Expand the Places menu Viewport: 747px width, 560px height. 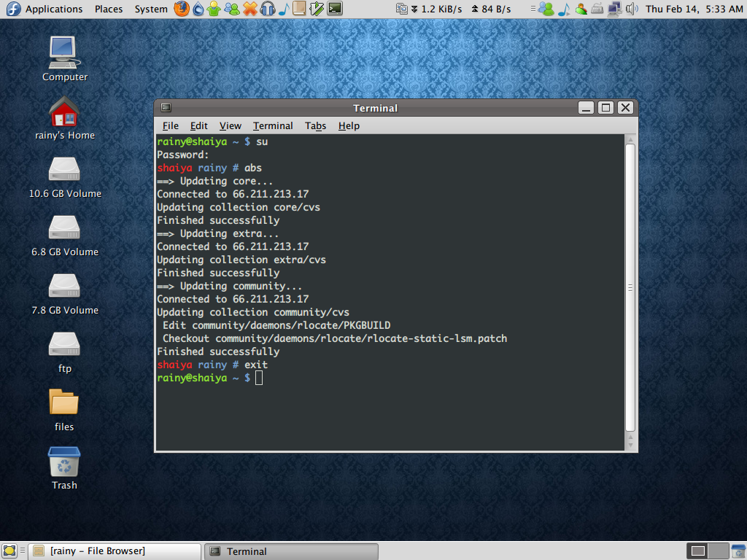[109, 9]
